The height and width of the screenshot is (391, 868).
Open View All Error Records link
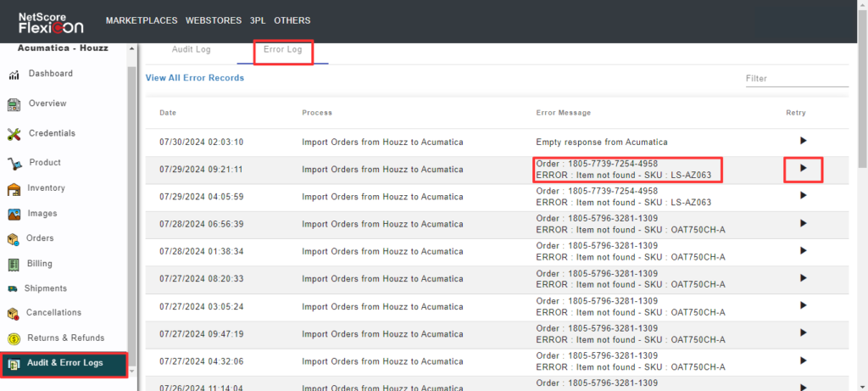pyautogui.click(x=195, y=78)
